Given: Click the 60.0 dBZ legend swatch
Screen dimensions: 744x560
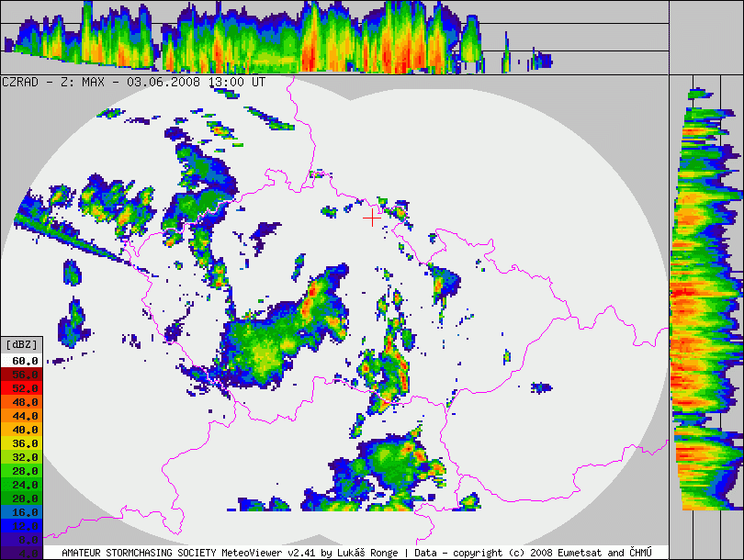Looking at the screenshot, I should [x=21, y=361].
